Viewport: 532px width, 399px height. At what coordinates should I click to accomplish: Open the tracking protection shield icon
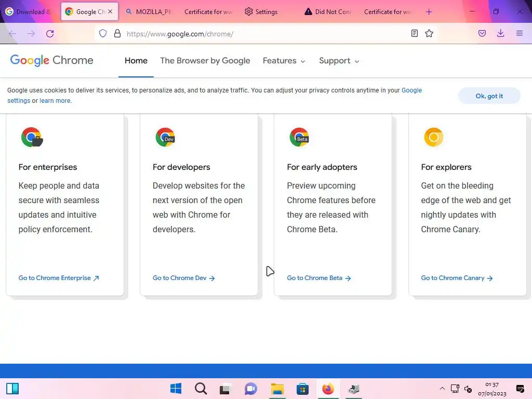103,34
